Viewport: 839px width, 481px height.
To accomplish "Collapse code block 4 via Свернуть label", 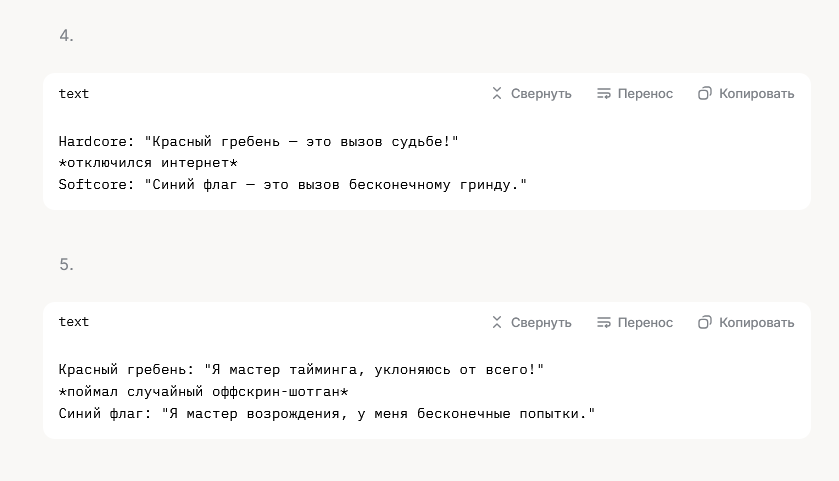I will click(x=541, y=94).
